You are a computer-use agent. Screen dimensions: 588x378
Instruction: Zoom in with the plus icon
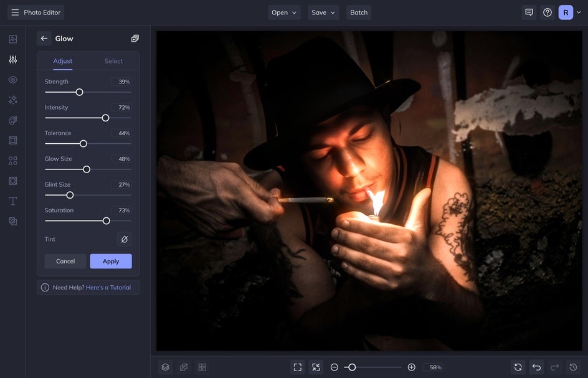(x=411, y=367)
